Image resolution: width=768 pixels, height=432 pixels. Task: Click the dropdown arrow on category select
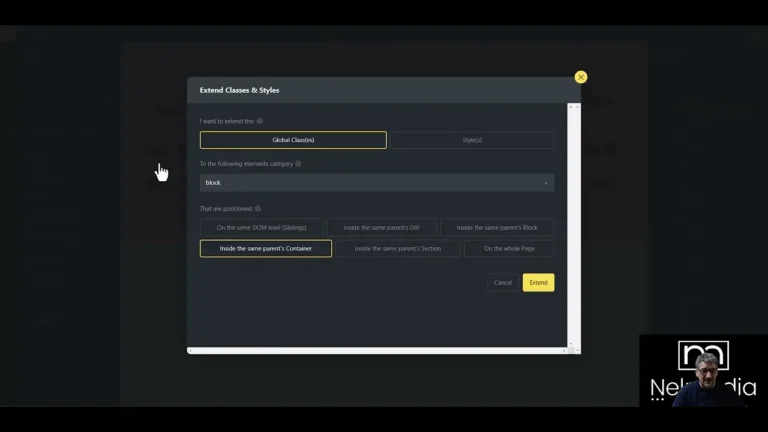coord(546,183)
